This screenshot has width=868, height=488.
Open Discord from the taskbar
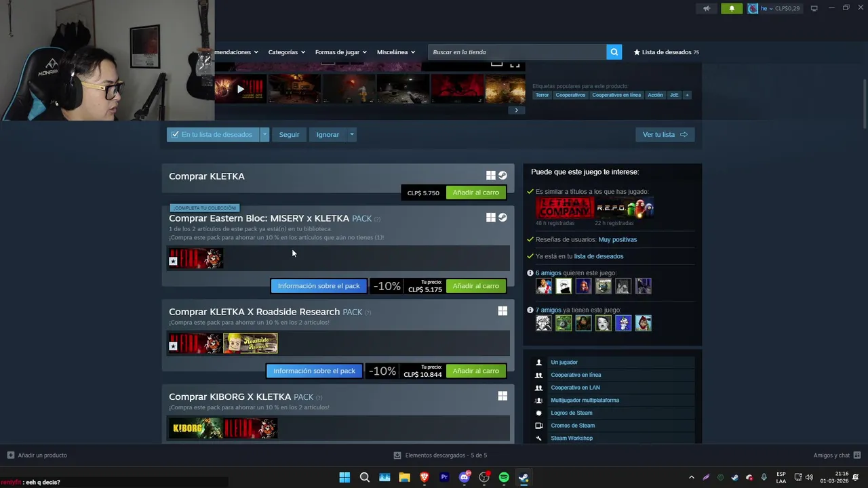(465, 477)
